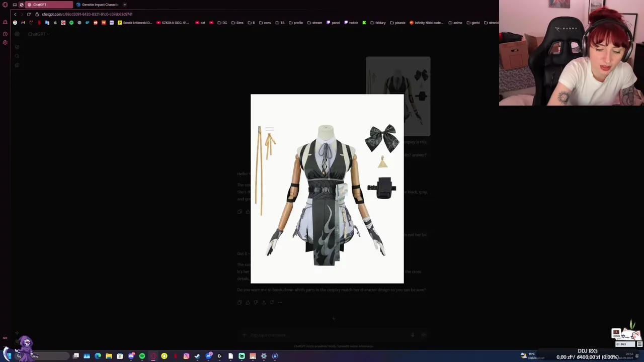Screen dimensions: 644x362
Task: Expand the stream bookmark folder
Action: tap(314, 23)
